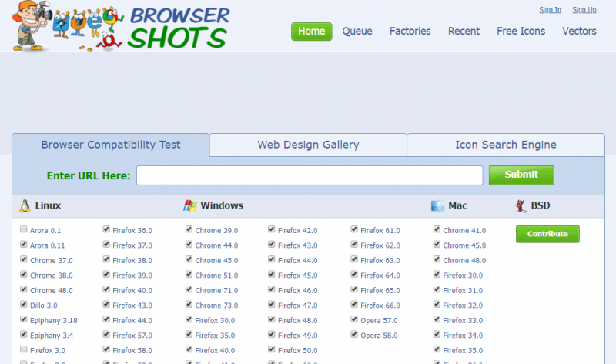
Task: Click the Chrome 51.0 label
Action: tap(216, 276)
